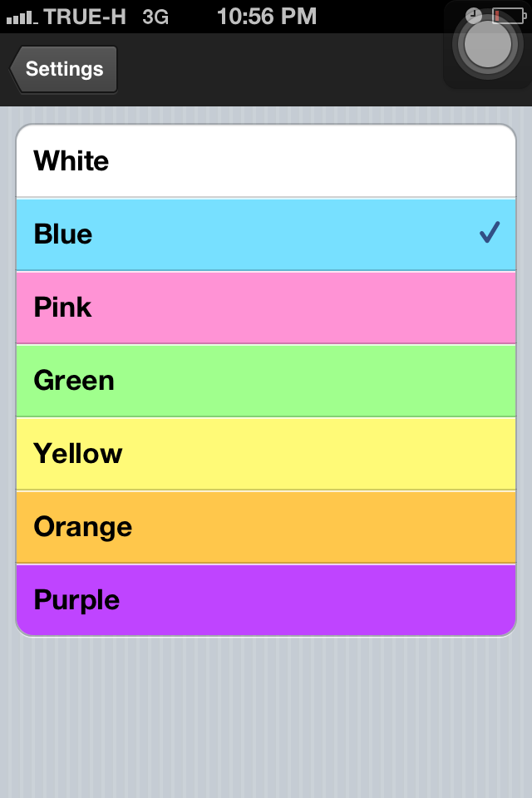Viewport: 532px width, 798px height.
Task: Tap the word White in list
Action: (x=71, y=160)
